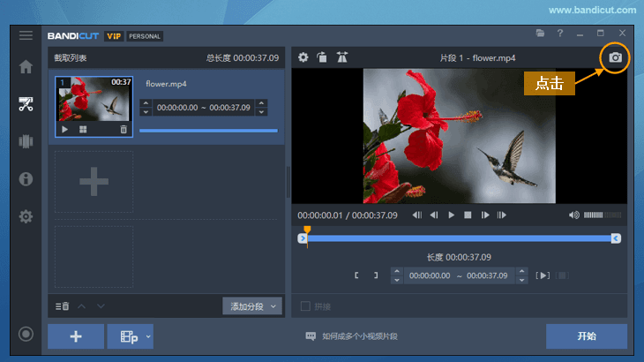The height and width of the screenshot is (362, 644).
Task: Open the folder icon in title bar
Action: pyautogui.click(x=540, y=34)
